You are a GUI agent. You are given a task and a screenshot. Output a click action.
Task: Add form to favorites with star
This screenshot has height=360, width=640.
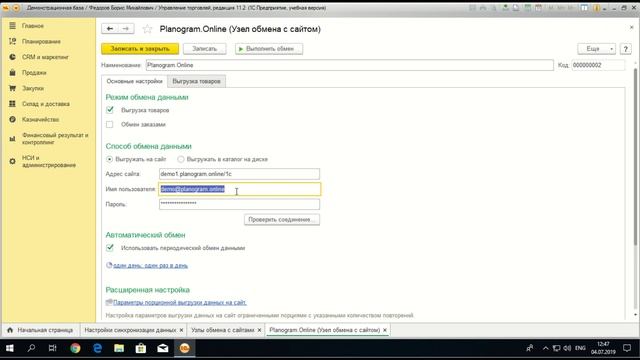point(147,29)
